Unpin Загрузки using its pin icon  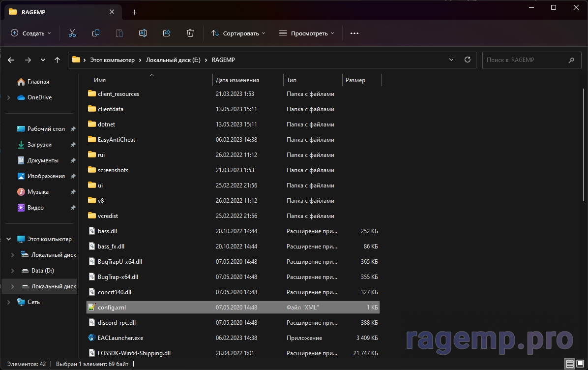(73, 145)
